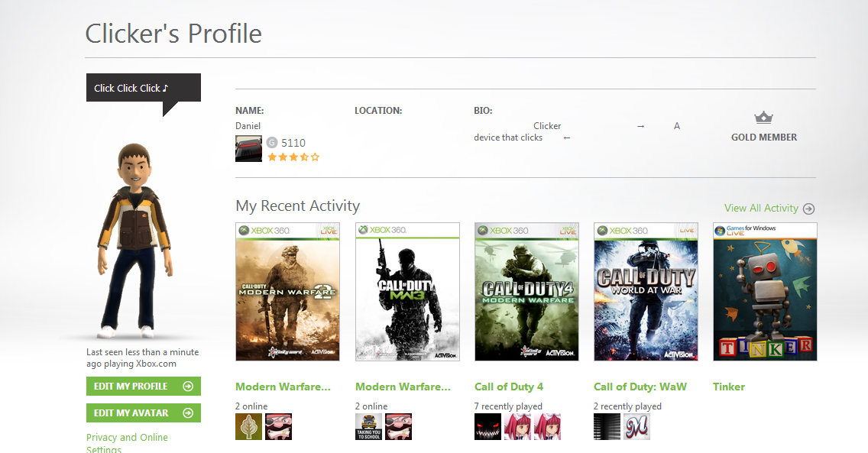Viewport: 868px width, 453px height.
Task: Click the LOCATION: label
Action: click(x=378, y=110)
